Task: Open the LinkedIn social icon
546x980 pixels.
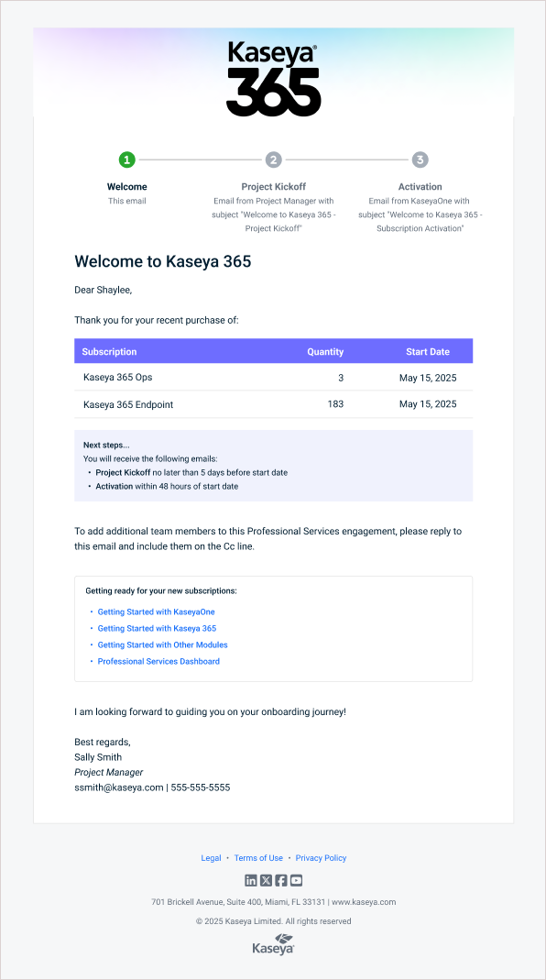Action: [x=250, y=881]
